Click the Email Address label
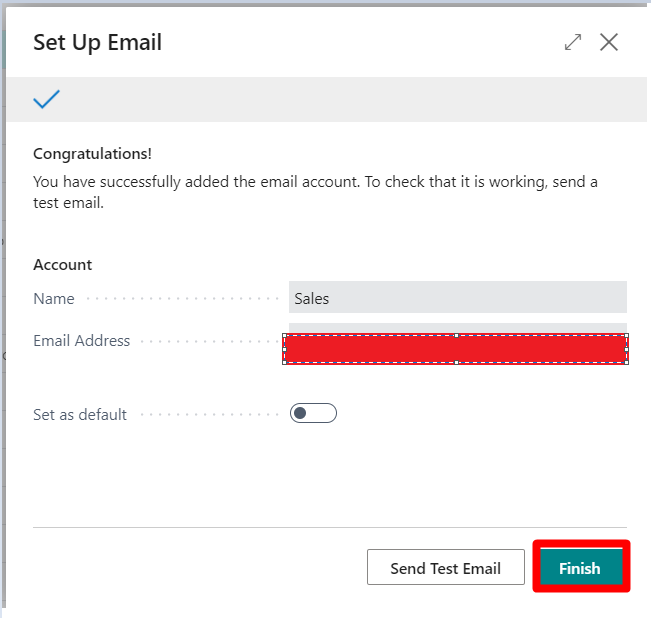The image size is (651, 618). [81, 341]
